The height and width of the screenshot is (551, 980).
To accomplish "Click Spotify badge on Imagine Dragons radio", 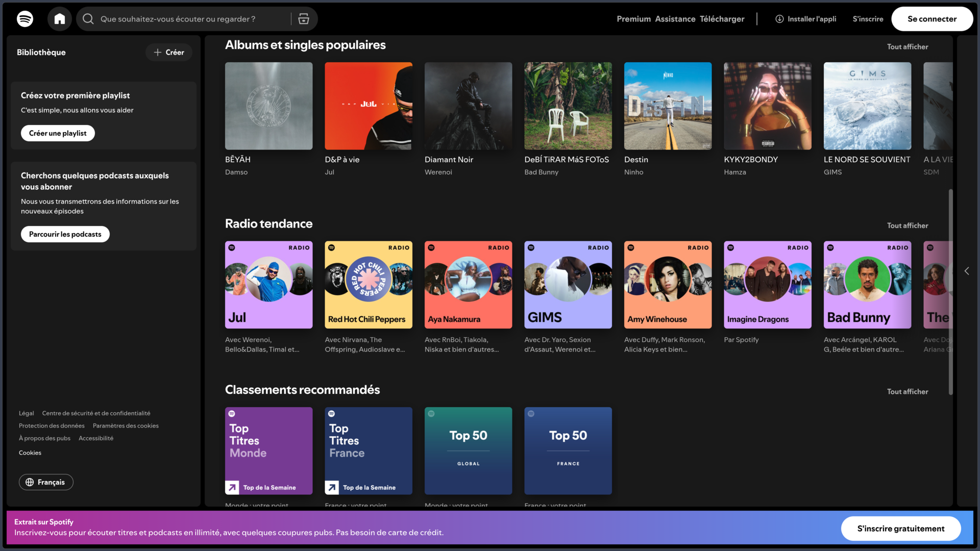I will [x=730, y=247].
